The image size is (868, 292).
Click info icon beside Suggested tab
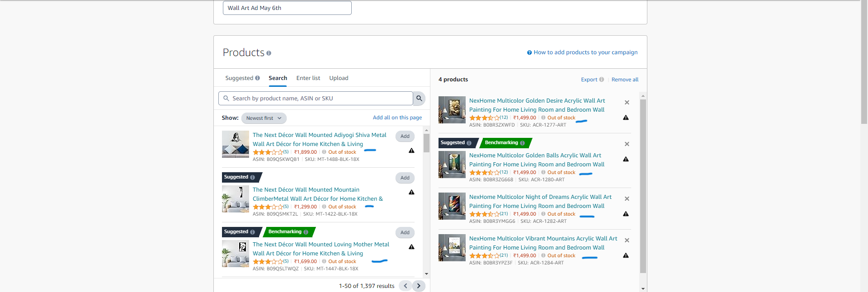tap(257, 78)
